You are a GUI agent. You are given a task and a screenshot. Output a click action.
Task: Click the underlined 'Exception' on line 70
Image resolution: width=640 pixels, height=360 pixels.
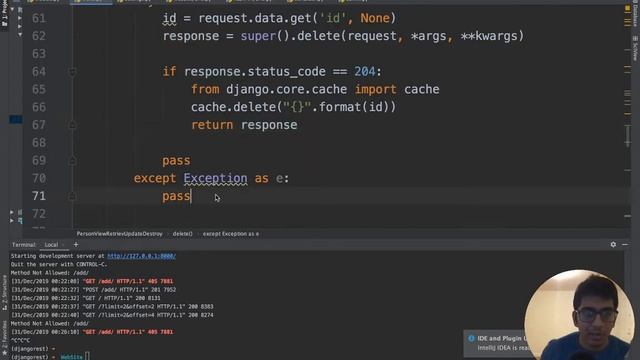pos(215,178)
